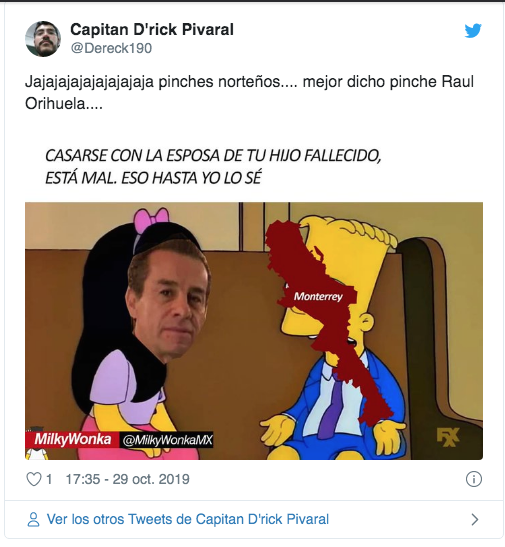Click the @MilkyWonkaMX watermark on the image
This screenshot has height=547, width=505.
167,440
